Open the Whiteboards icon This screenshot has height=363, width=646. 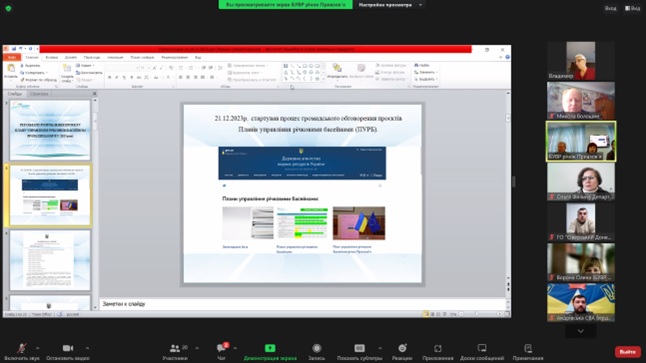[x=482, y=349]
